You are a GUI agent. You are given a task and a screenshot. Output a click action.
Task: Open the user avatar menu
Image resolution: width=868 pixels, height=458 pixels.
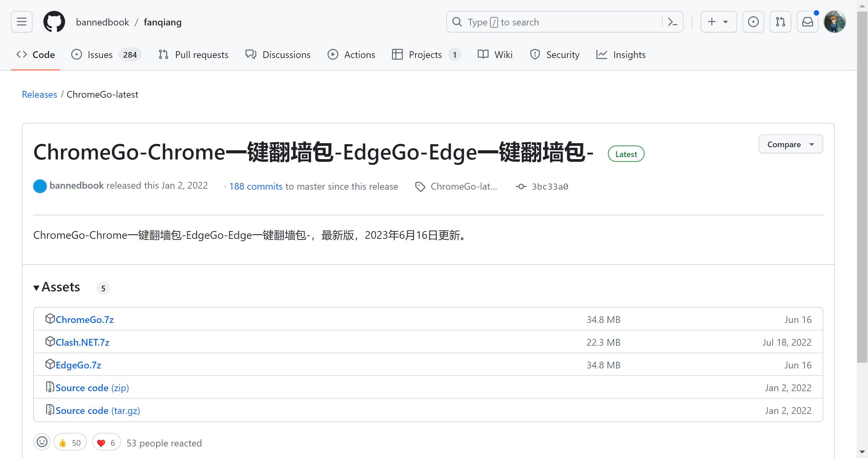click(834, 22)
